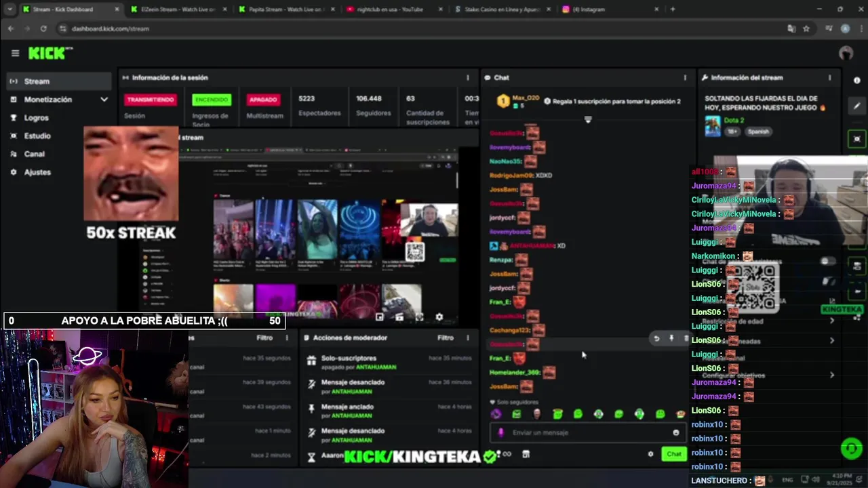Select the last quick emote in row
The width and height of the screenshot is (868, 488).
tap(680, 414)
